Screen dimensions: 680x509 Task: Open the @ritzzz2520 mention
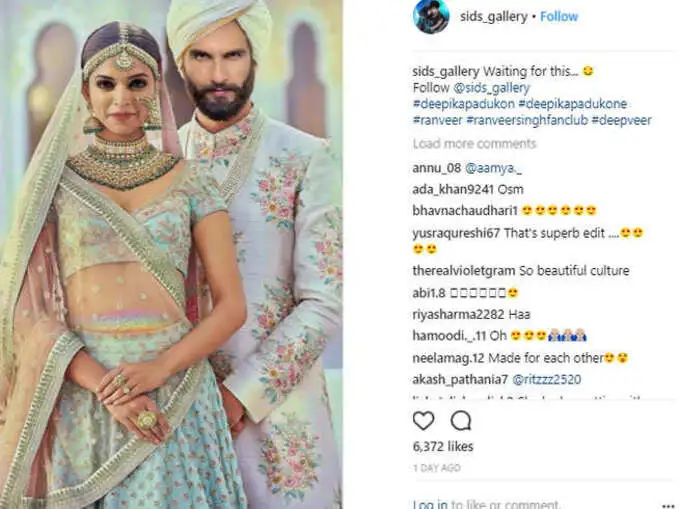click(x=546, y=380)
